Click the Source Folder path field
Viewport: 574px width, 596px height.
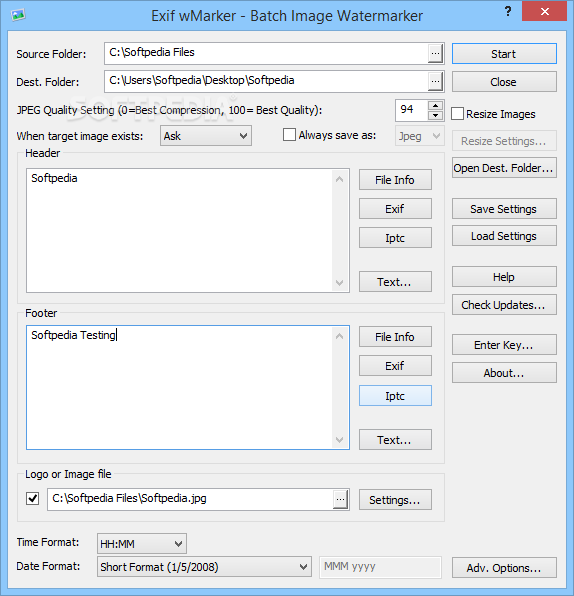(266, 53)
